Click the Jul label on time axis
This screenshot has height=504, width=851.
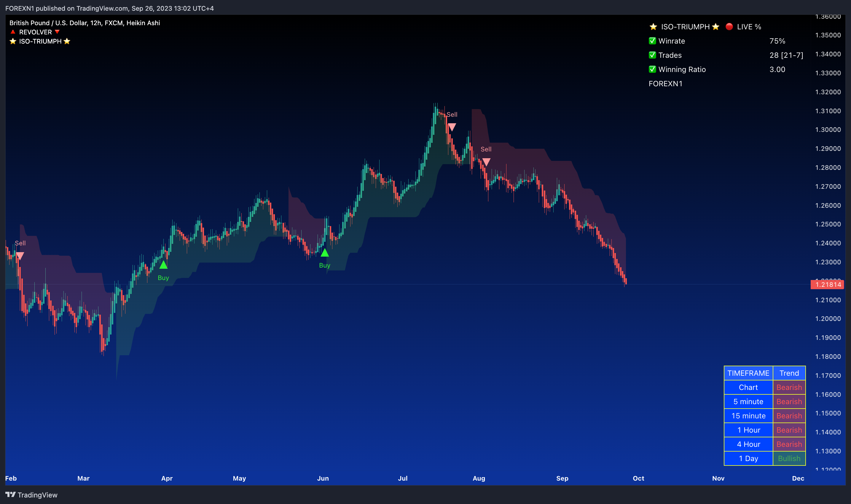(403, 478)
